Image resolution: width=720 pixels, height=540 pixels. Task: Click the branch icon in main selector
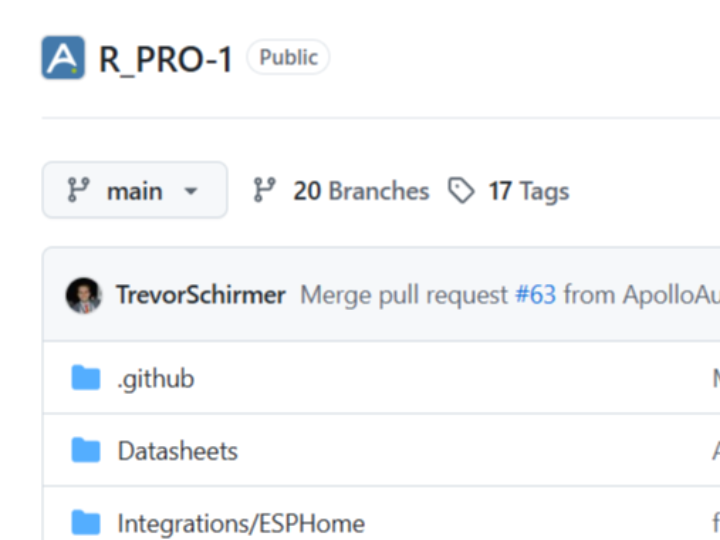pyautogui.click(x=79, y=190)
